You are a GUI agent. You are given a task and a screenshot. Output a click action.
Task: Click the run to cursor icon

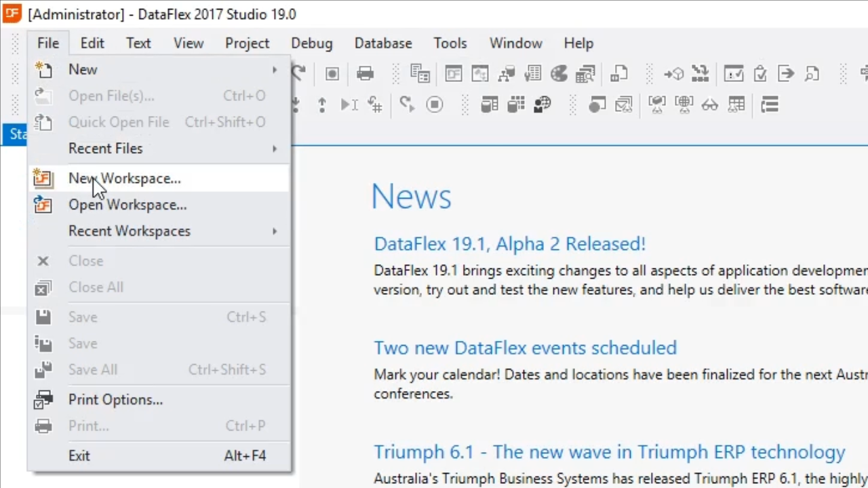click(x=349, y=104)
